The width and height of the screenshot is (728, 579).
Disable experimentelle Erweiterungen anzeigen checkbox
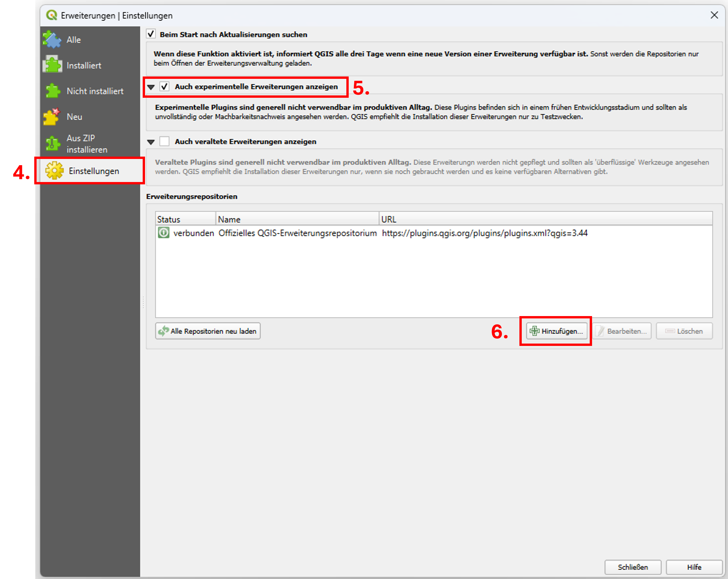164,87
